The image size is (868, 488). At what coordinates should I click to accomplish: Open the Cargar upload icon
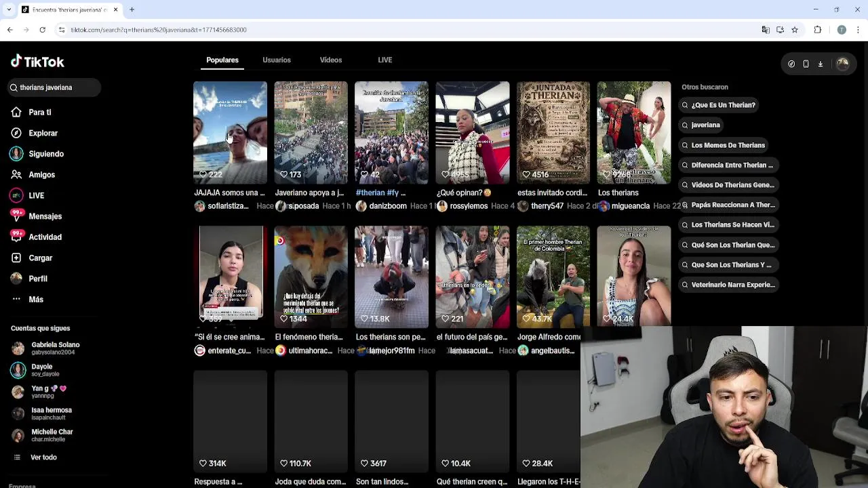point(16,258)
